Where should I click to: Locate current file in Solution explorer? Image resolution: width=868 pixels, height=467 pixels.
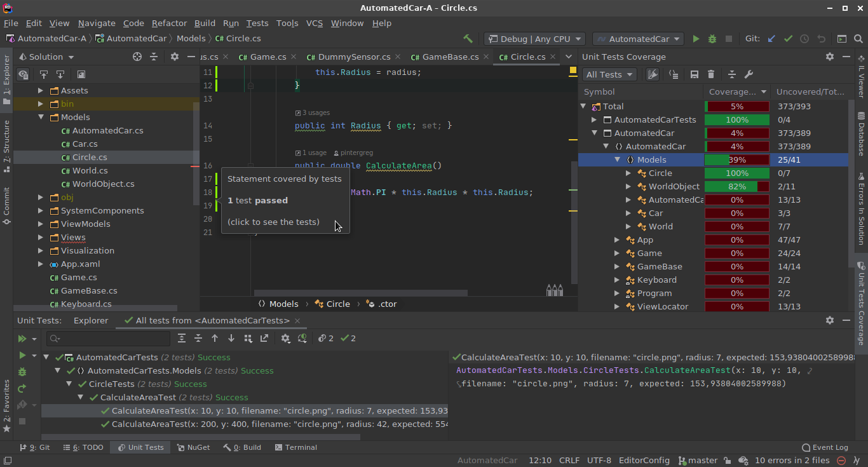tap(137, 57)
